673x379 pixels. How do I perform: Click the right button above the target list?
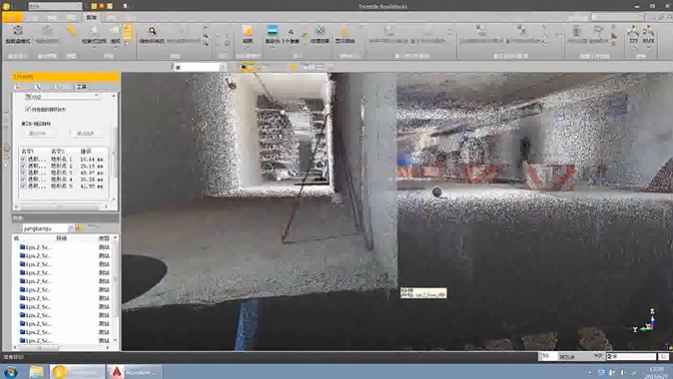(x=86, y=133)
